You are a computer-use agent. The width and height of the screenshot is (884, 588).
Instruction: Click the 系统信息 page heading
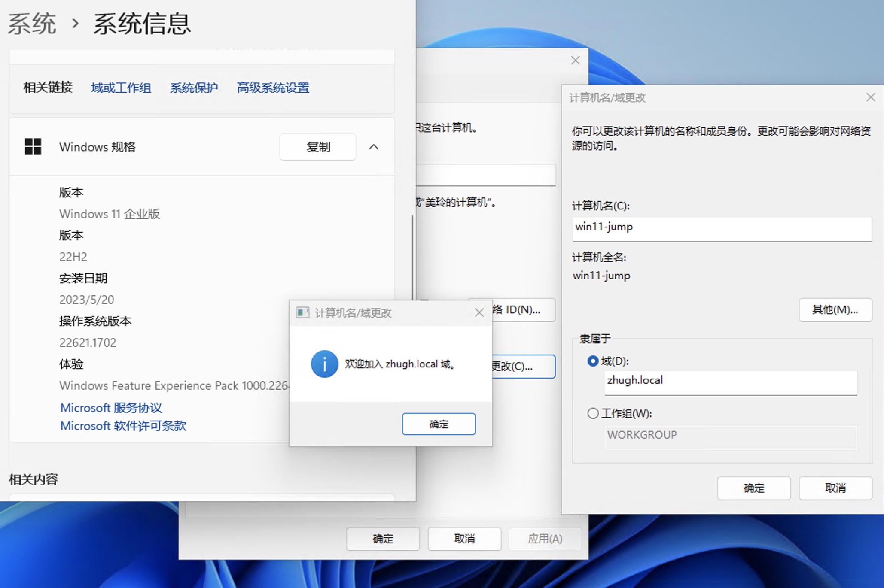click(x=142, y=24)
